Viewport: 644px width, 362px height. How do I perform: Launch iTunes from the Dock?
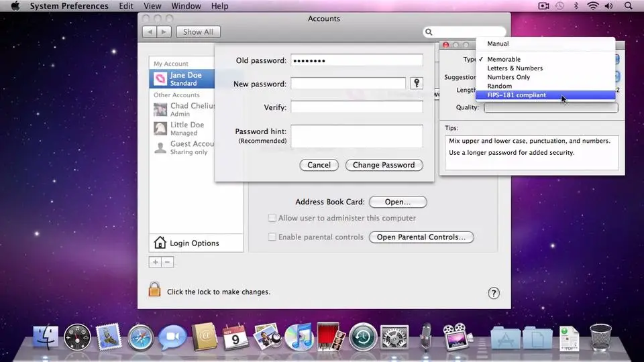pyautogui.click(x=299, y=337)
